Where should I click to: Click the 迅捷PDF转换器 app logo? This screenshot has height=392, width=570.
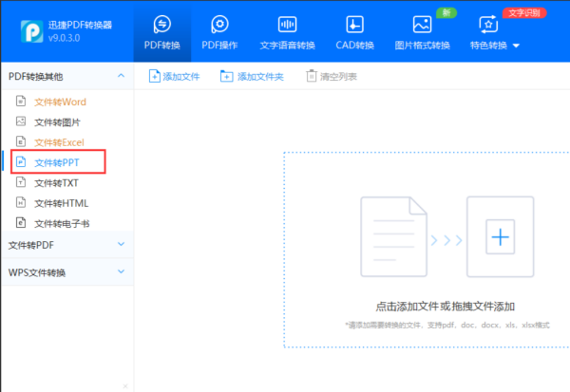31,31
